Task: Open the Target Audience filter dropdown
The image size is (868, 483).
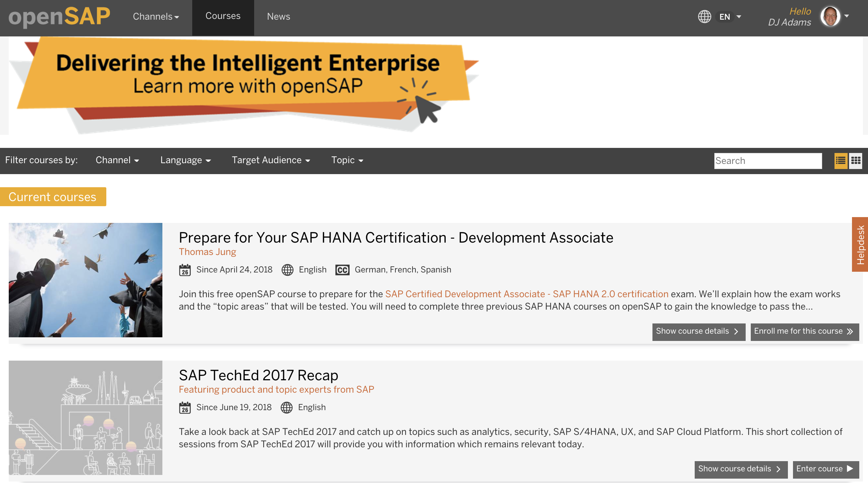Action: 271,160
